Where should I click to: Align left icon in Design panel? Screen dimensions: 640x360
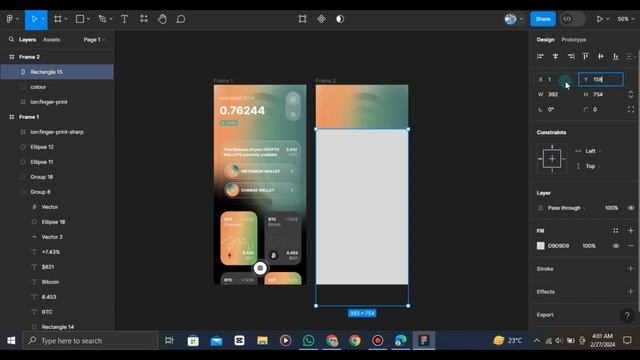[x=540, y=56]
